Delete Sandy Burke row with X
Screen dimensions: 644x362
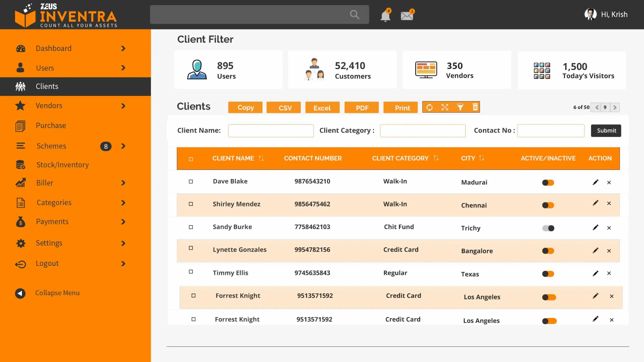[x=609, y=228]
